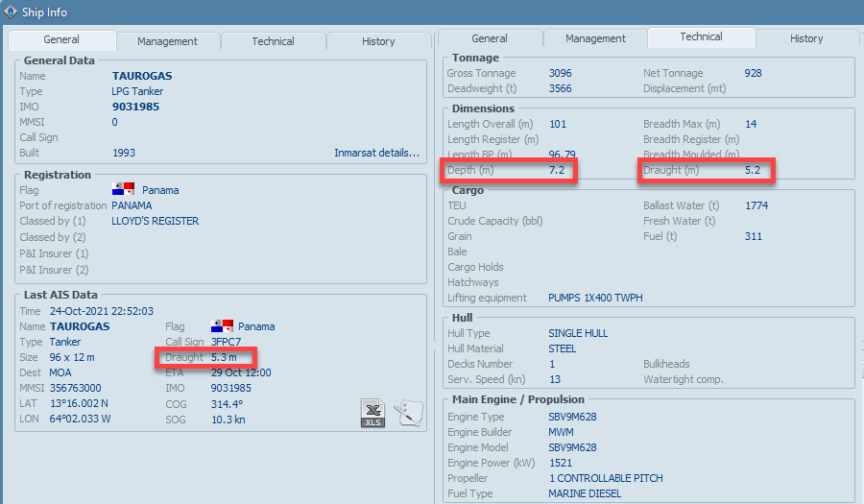Click fuel type MARINE DIESEL
The image size is (864, 504).
coord(585,493)
